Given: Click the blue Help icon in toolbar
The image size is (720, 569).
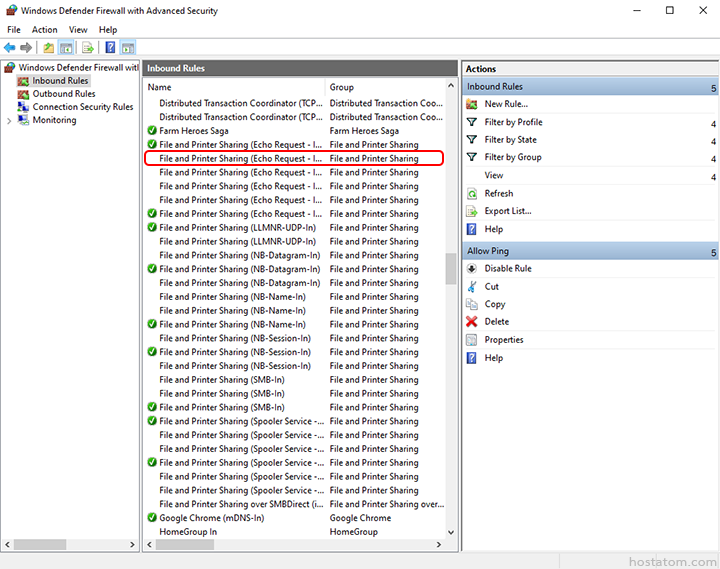Looking at the screenshot, I should coord(110,47).
